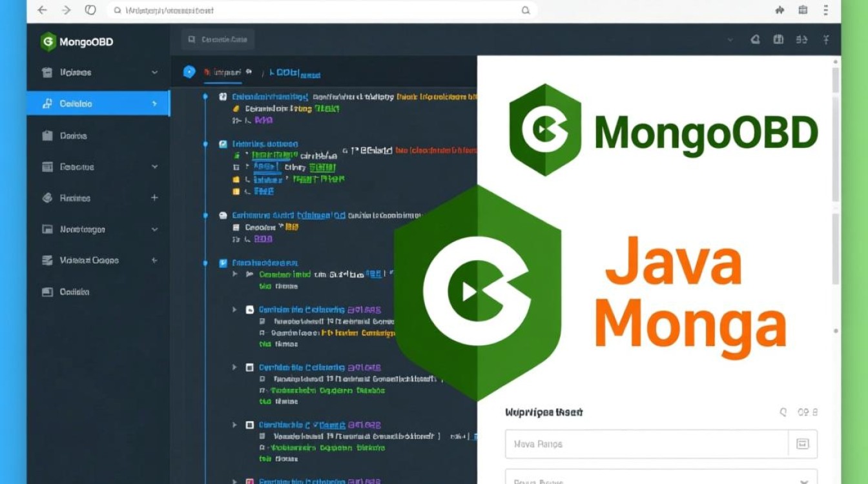
Task: Click the compare icon in the top toolbar
Action: click(x=802, y=39)
